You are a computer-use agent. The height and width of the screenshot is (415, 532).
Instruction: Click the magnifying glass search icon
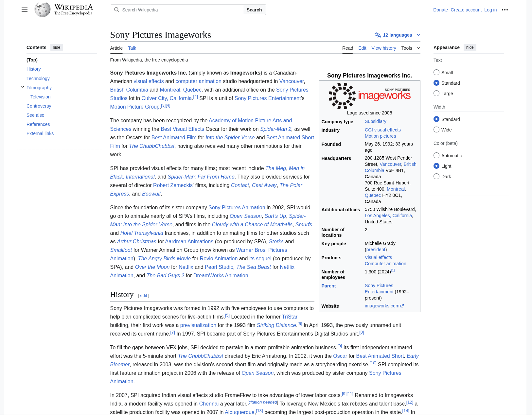tap(117, 10)
